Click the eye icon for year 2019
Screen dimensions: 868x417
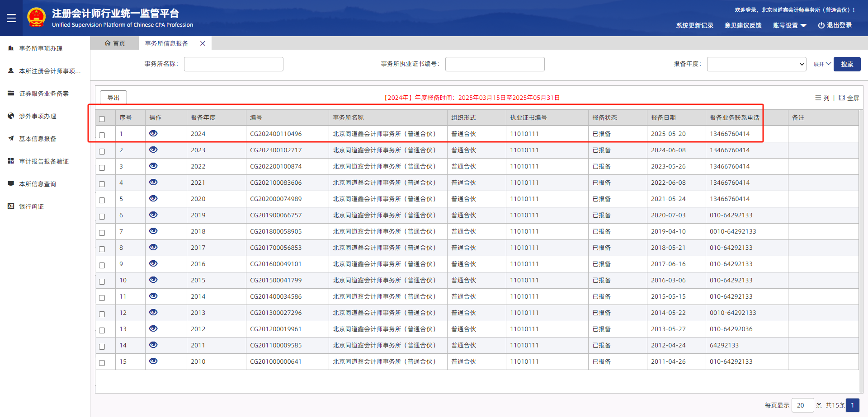(x=153, y=215)
